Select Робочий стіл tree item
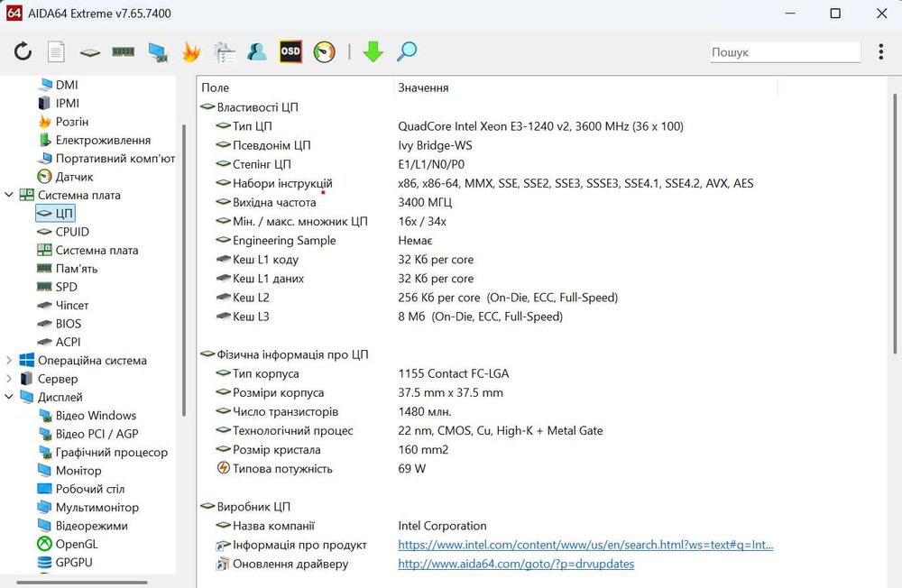This screenshot has height=588, width=902. click(81, 490)
